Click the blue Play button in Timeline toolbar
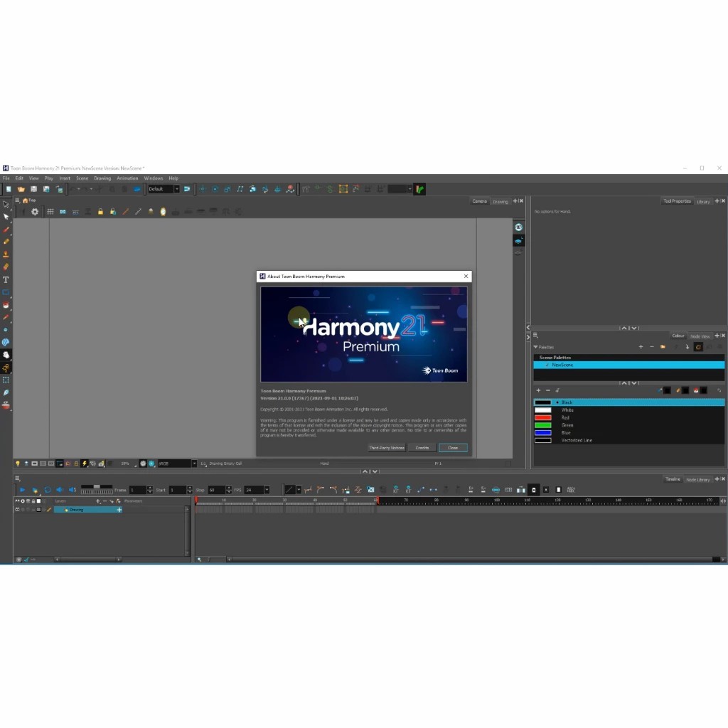Viewport: 728px width, 728px height. point(22,490)
